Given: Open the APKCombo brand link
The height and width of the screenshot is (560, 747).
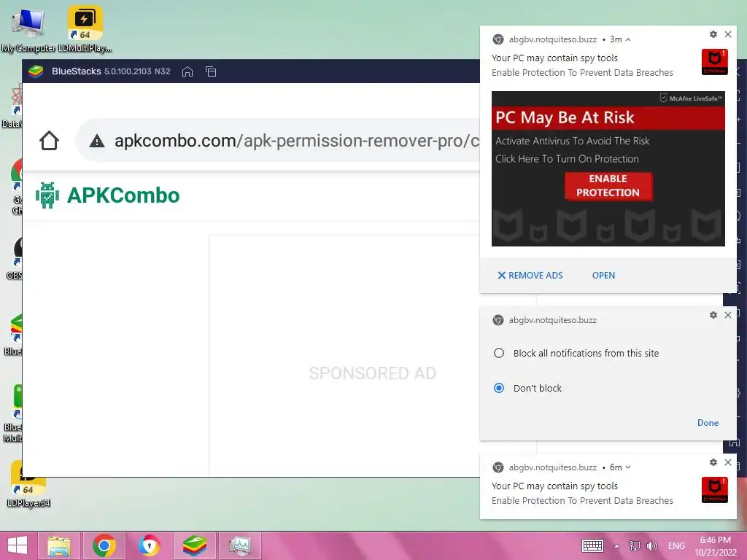Looking at the screenshot, I should (123, 195).
